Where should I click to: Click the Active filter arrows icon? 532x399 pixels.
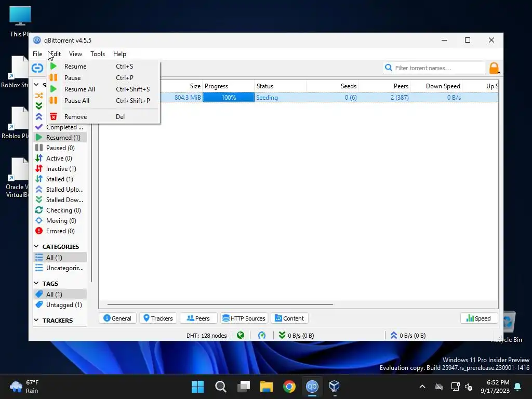point(39,158)
